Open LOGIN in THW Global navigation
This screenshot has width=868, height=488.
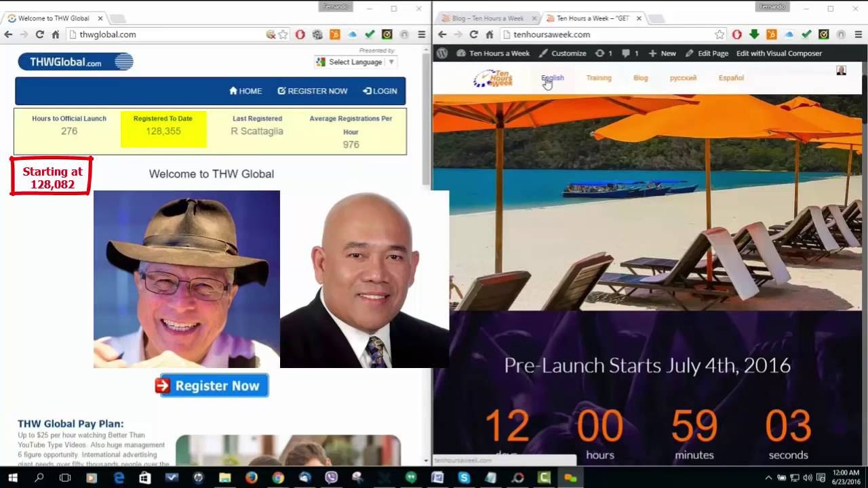380,91
